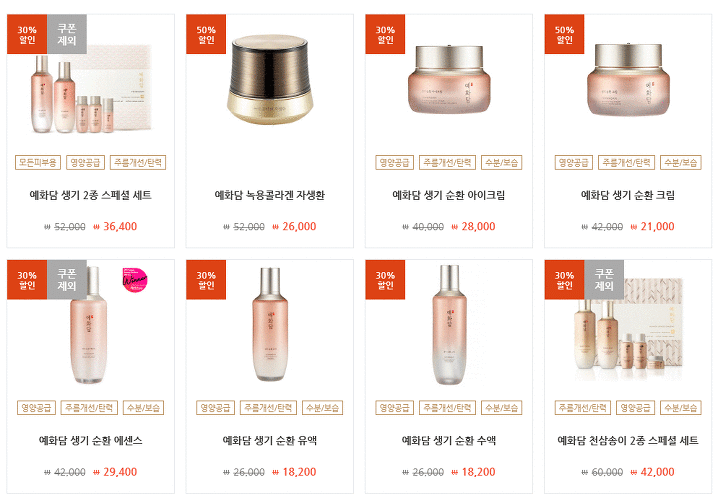Open the 예화담 천삼송이 2종 스페셜 세트 link
Viewport: 718px width, 498px height.
coord(628,440)
